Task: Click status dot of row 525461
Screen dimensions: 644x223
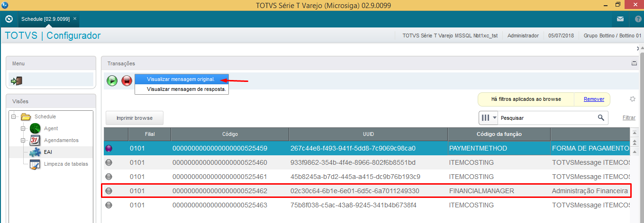Action: coord(109,177)
